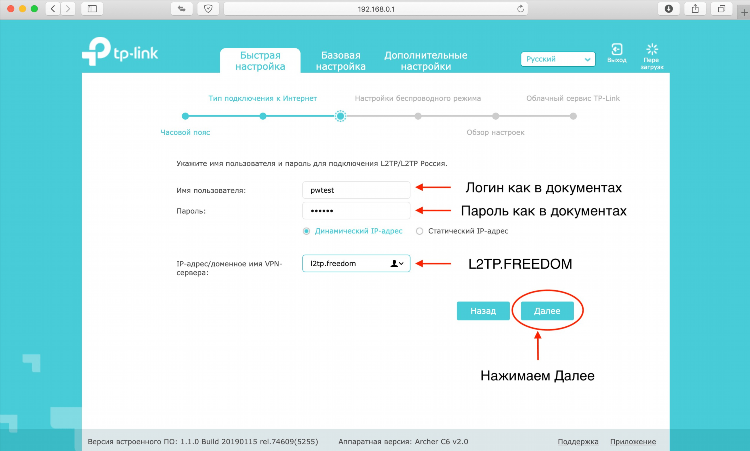Click Обзор настроек step label
The width and height of the screenshot is (750, 451).
[x=496, y=132]
